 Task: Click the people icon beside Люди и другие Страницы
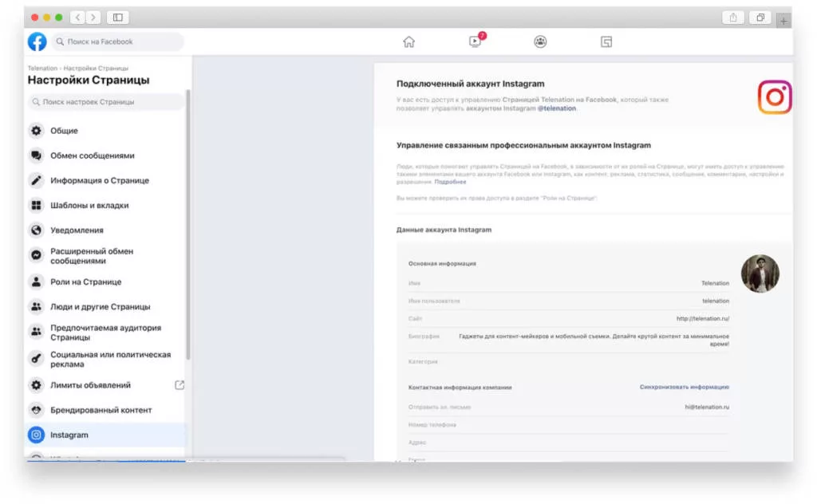pyautogui.click(x=36, y=307)
